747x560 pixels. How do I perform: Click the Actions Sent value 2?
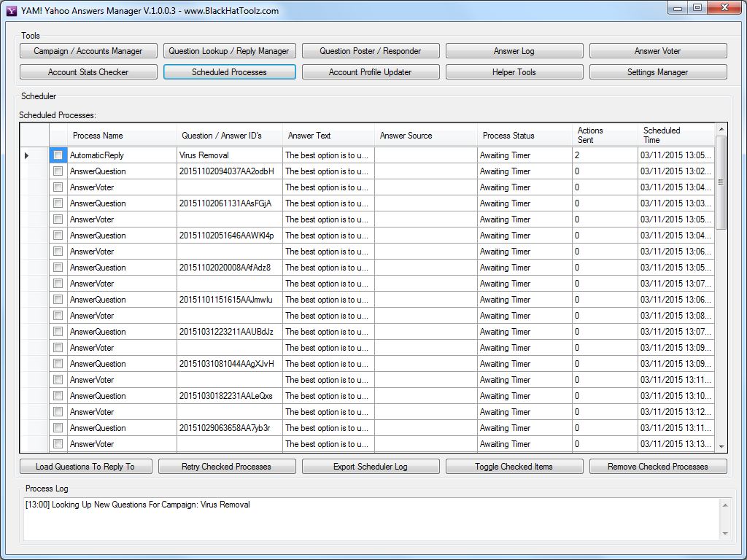(x=605, y=155)
